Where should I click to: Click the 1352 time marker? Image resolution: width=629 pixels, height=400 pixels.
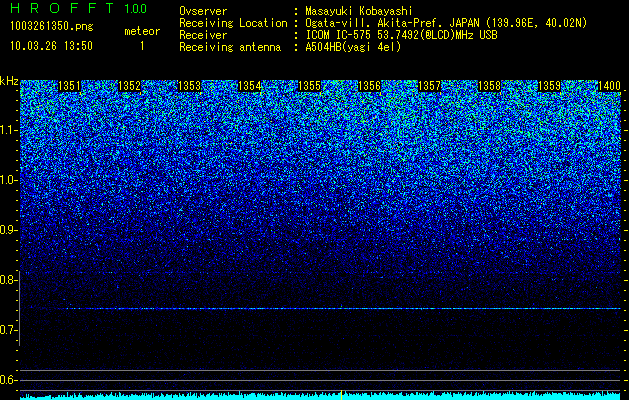[130, 86]
